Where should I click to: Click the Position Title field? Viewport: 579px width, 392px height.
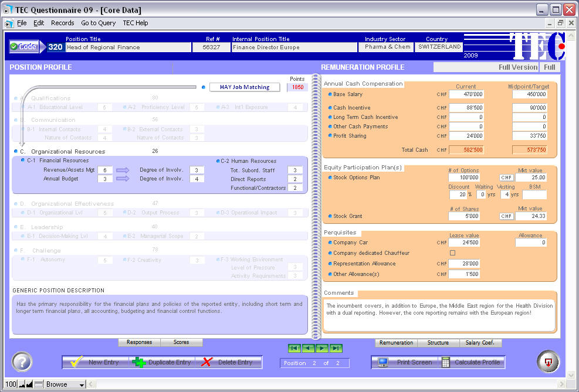click(128, 47)
